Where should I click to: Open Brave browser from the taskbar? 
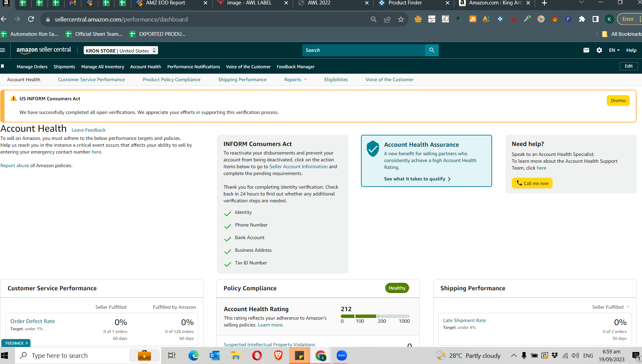point(278,355)
